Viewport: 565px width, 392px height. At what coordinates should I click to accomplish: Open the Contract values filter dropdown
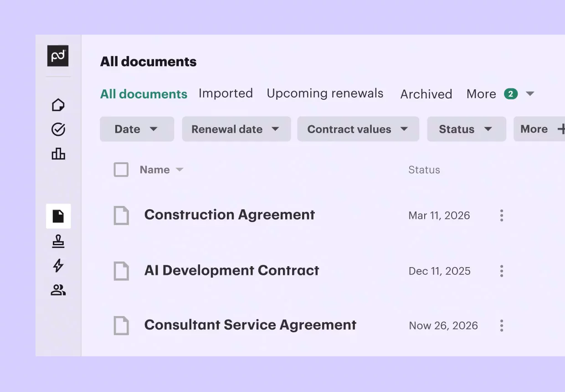(x=358, y=129)
